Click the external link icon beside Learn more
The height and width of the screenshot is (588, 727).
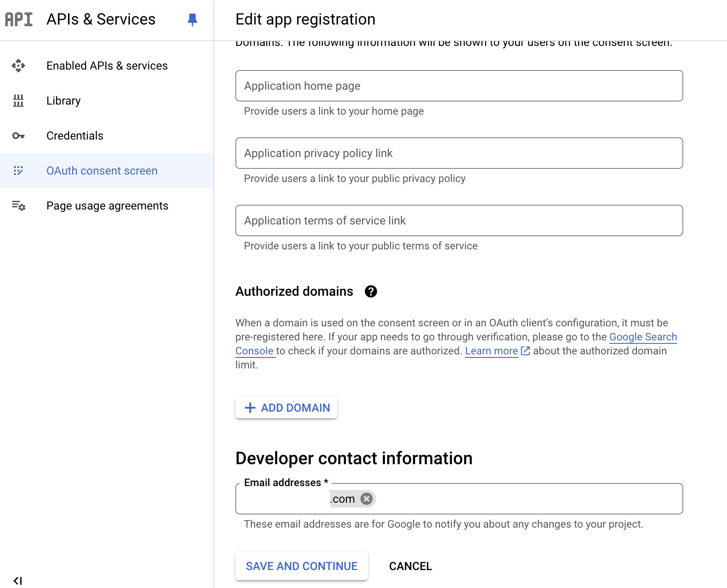point(525,351)
